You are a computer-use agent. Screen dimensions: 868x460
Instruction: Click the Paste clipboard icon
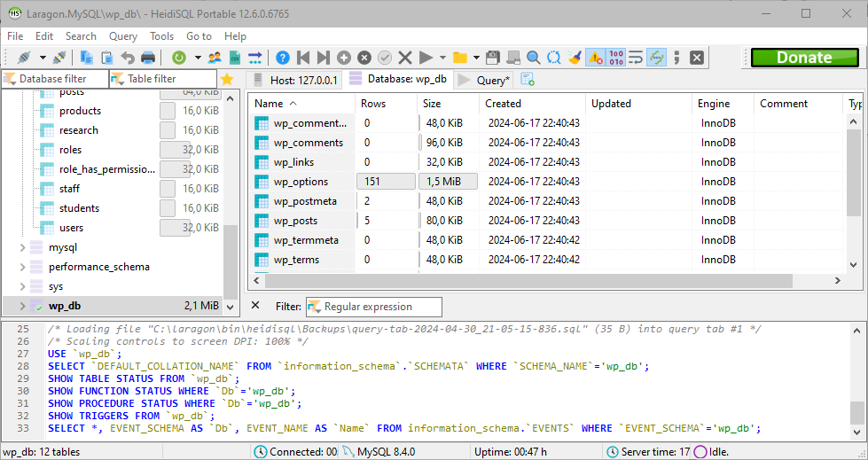tap(107, 58)
